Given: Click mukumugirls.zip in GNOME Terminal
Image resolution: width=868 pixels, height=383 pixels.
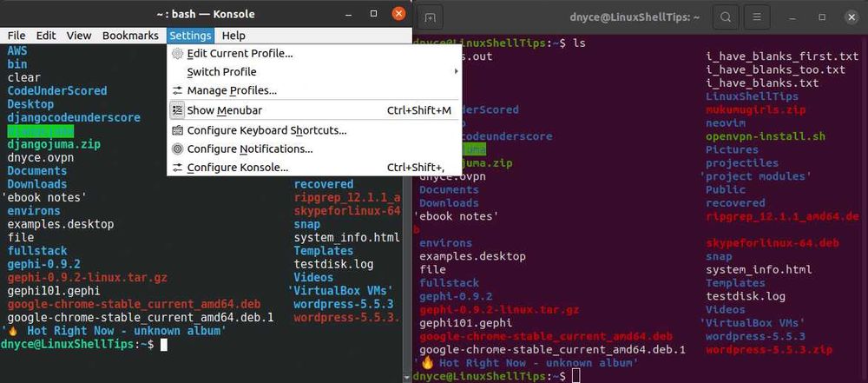Looking at the screenshot, I should 756,109.
